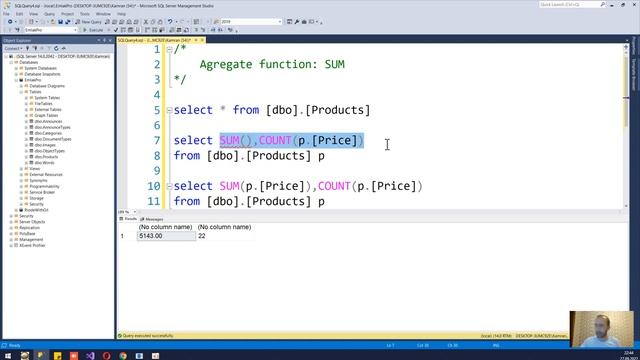Expand the Views node
The height and width of the screenshot is (360, 640).
pos(21,169)
